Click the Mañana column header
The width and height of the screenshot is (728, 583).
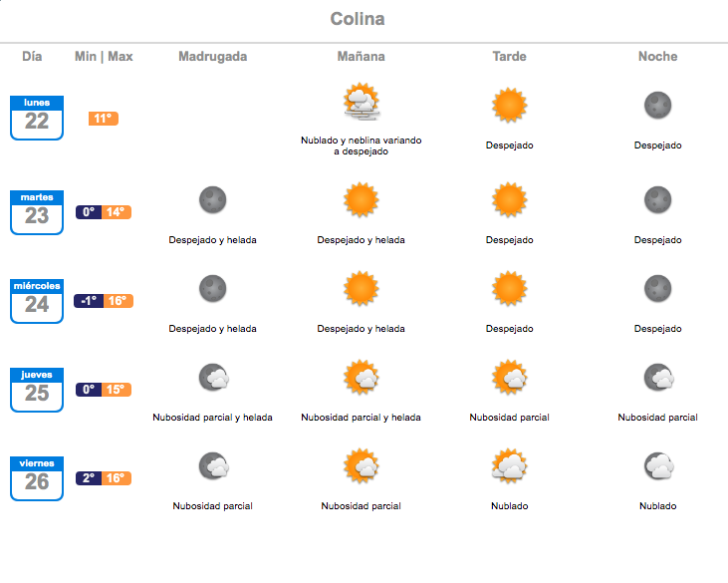[x=362, y=57]
